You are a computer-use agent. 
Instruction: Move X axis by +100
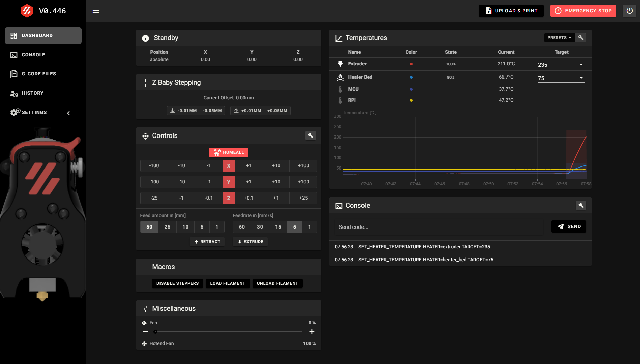point(303,165)
